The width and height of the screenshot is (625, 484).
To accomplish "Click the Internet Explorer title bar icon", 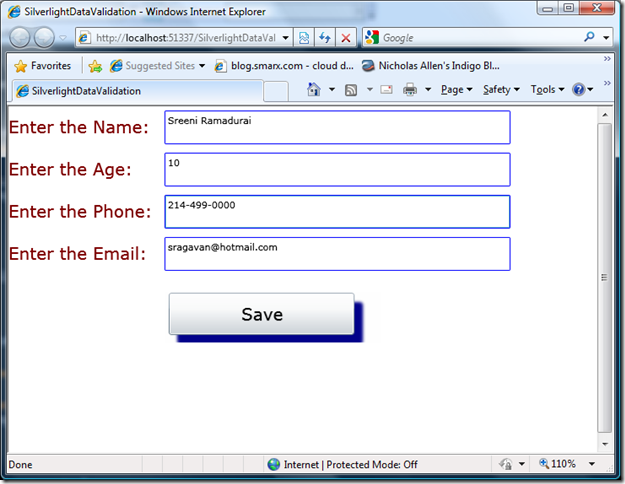I will coord(14,12).
